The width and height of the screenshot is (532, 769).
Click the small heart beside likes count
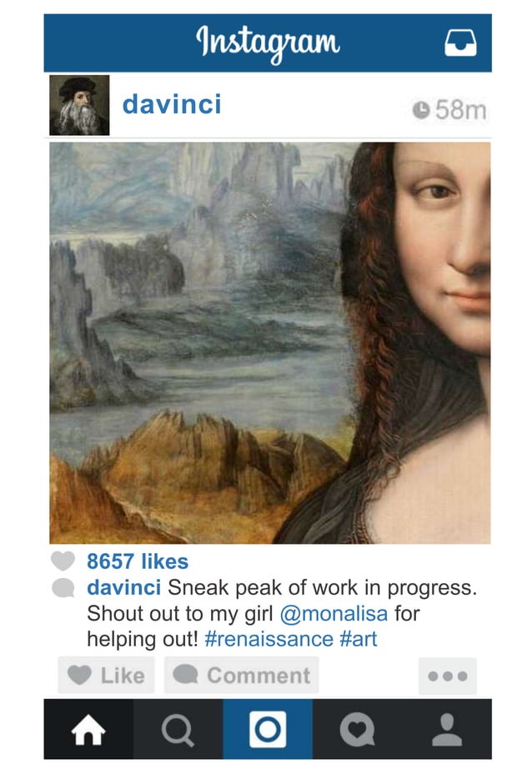(63, 560)
